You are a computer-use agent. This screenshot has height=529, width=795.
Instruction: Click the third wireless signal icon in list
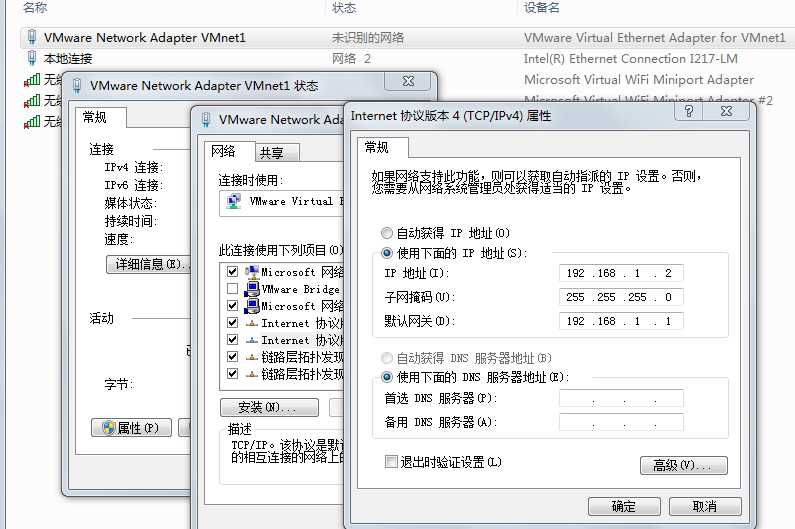pos(32,121)
